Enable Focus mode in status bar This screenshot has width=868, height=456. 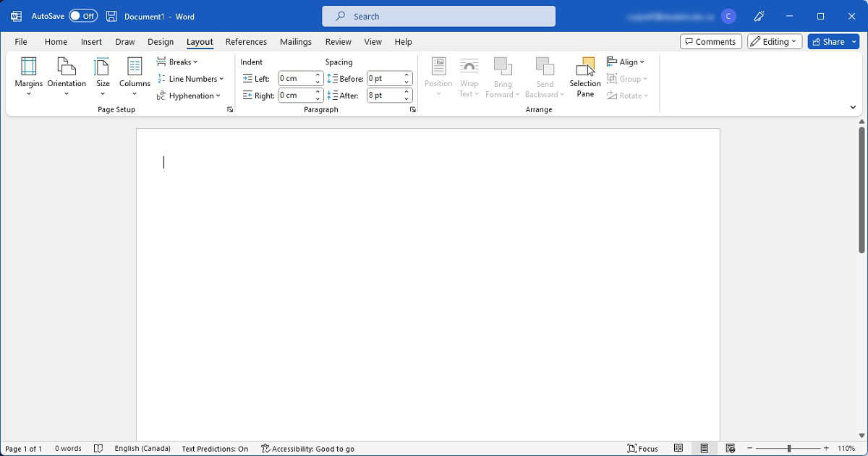[642, 449]
